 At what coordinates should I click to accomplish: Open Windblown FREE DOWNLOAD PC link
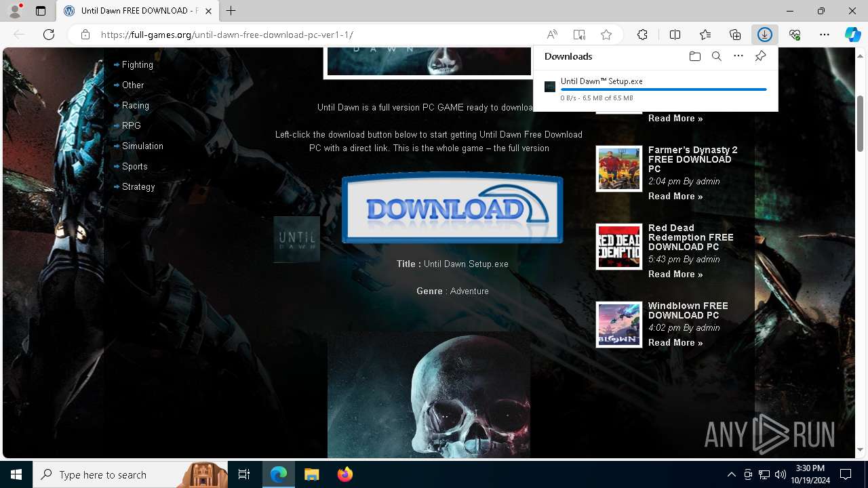(688, 310)
